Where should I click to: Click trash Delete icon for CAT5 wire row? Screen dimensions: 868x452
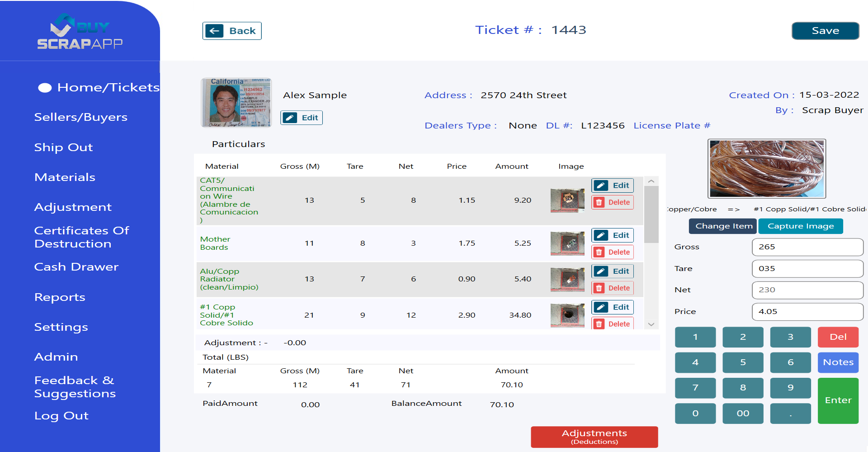click(599, 202)
